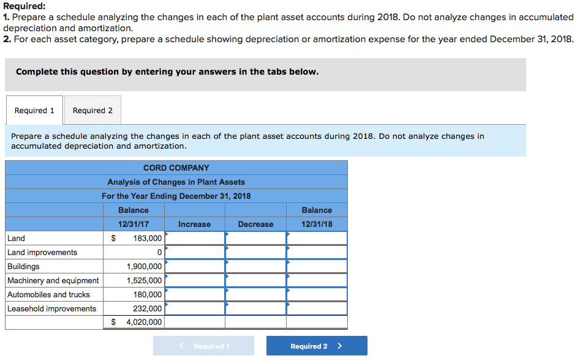
Task: Click Leasehold improvements 12/31/18 balance cell
Action: 317,308
